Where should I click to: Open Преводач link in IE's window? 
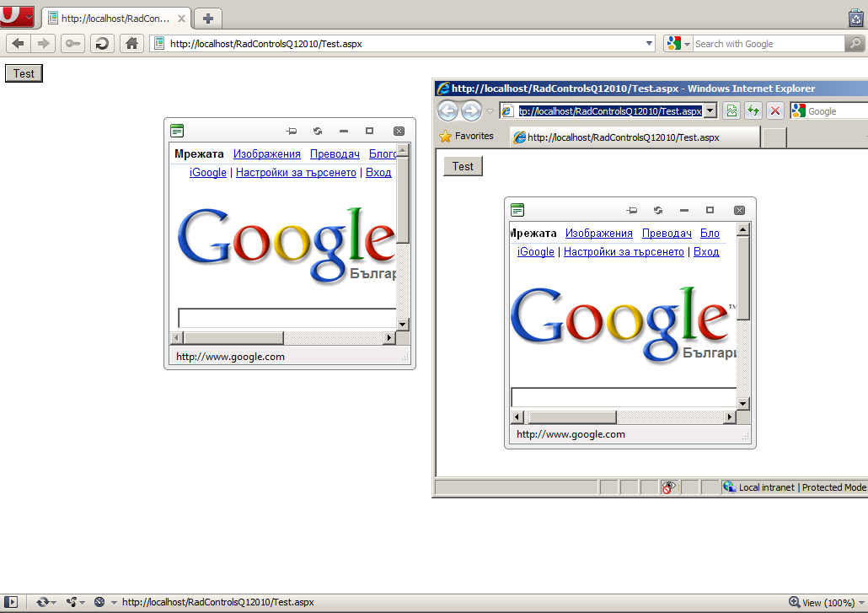pos(667,233)
